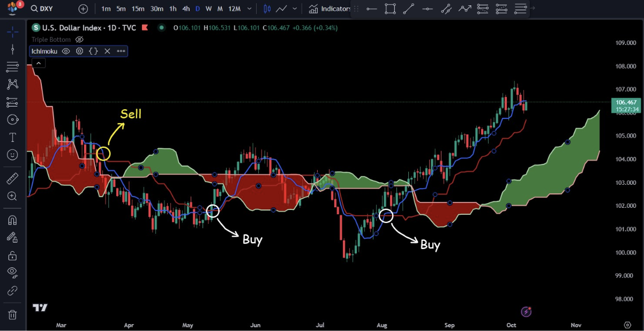Select the W weekly timeframe
Viewport: 644px width, 331px height.
pos(208,9)
